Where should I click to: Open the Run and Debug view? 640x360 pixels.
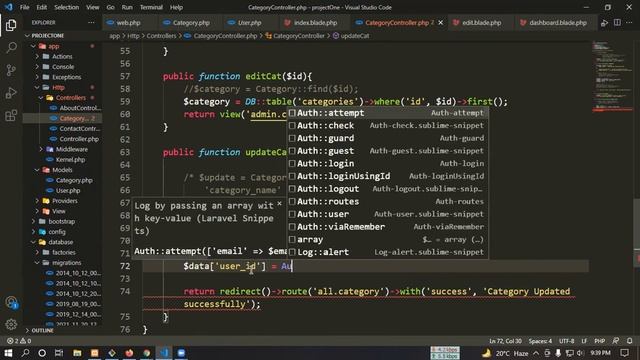[x=11, y=93]
